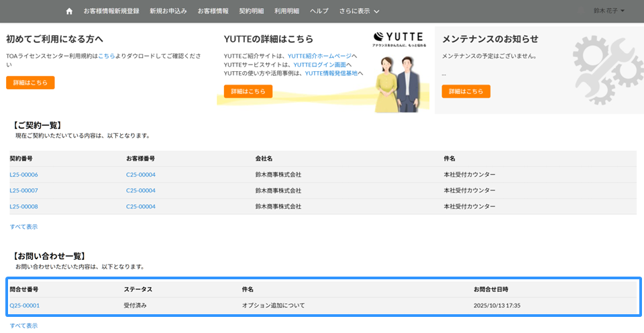Open the お客様情報新規登録 menu item
644x333 pixels.
coord(111,11)
